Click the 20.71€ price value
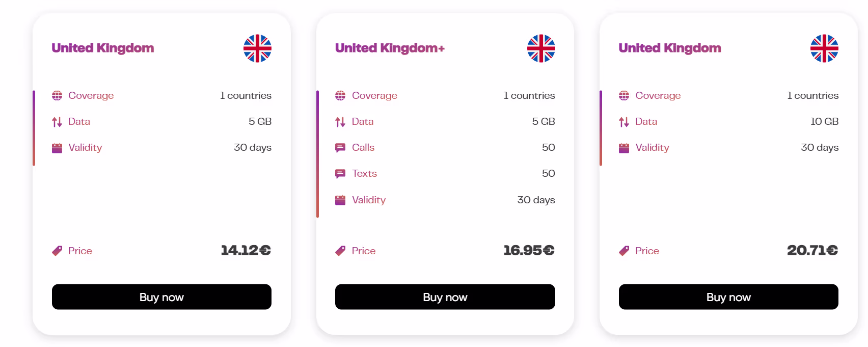Screen dimensions: 868x347 click(812, 250)
